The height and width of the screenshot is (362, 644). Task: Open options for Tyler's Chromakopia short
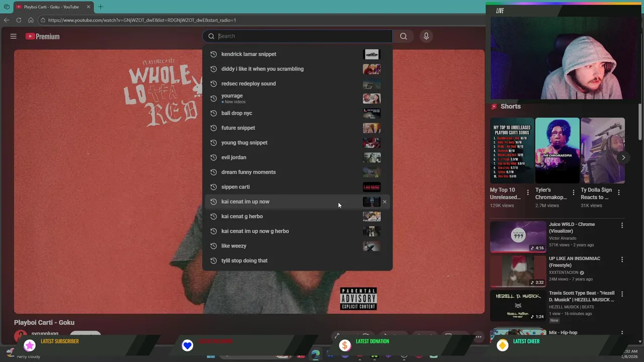pos(574,193)
